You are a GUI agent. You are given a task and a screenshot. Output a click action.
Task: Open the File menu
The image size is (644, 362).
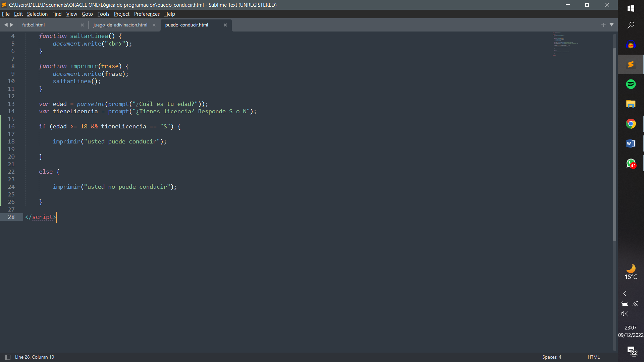6,14
